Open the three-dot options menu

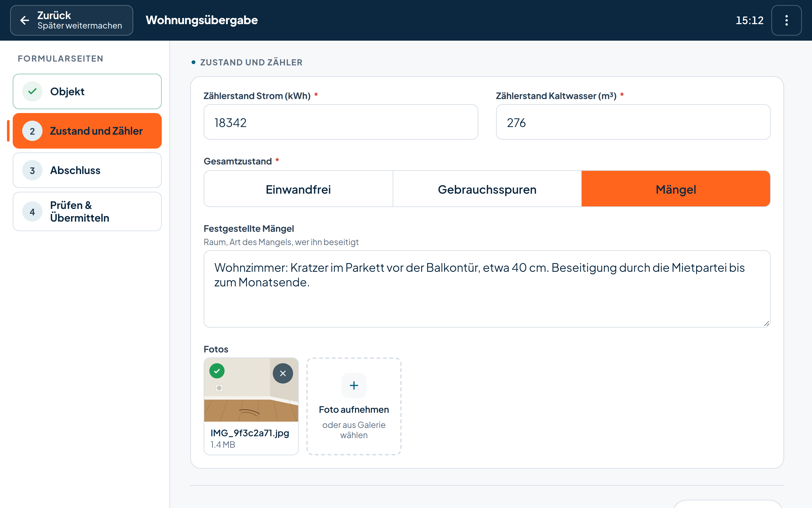pyautogui.click(x=786, y=20)
